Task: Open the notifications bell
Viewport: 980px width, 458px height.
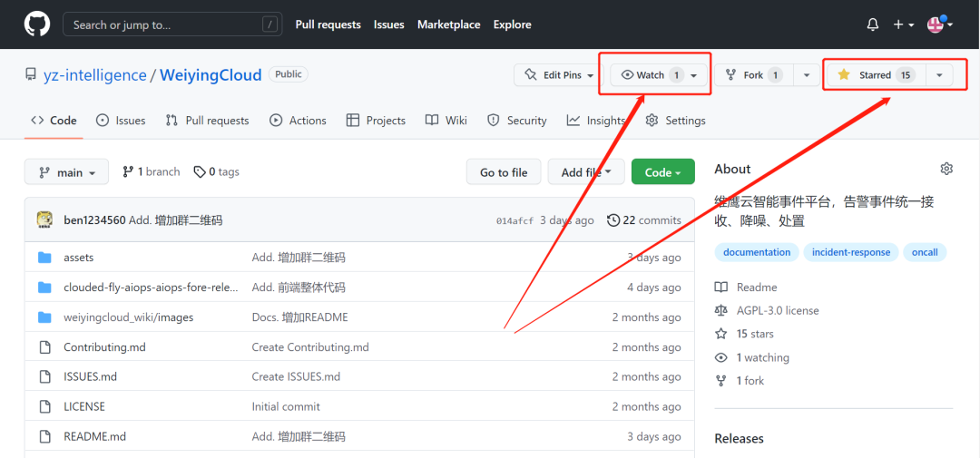Action: click(x=873, y=25)
